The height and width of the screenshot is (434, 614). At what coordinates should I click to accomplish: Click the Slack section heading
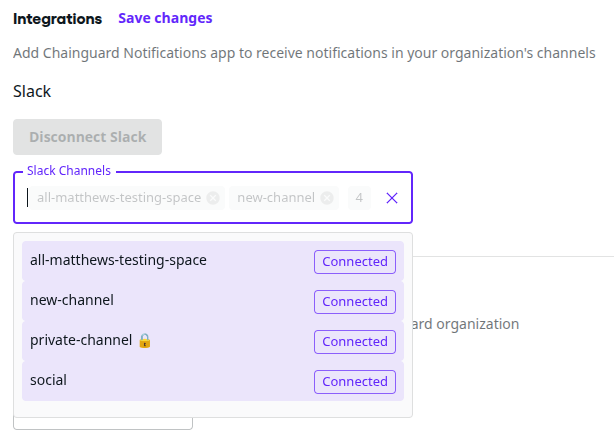tap(32, 91)
